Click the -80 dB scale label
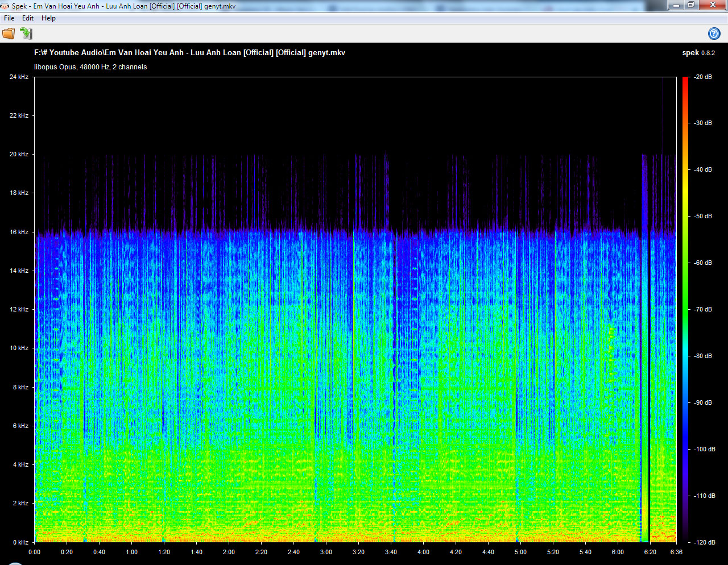Image resolution: width=728 pixels, height=565 pixels. (x=703, y=356)
